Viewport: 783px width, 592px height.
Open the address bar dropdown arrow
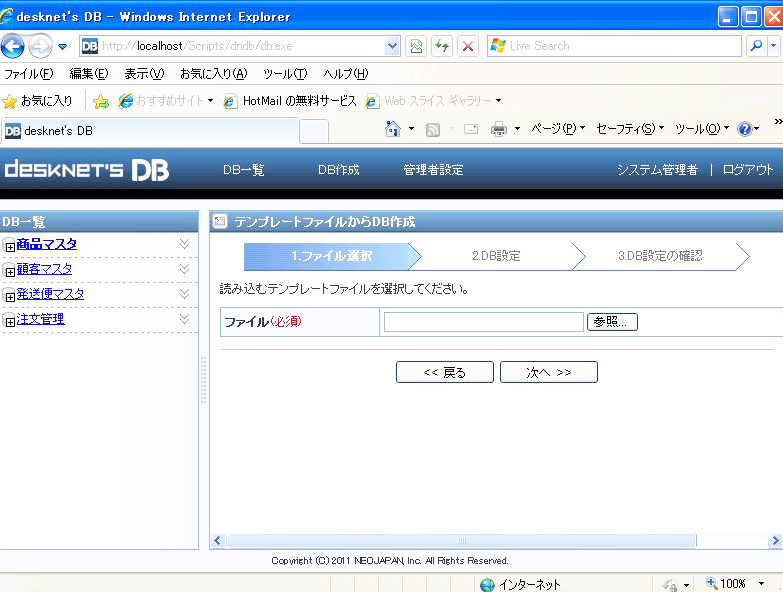[x=393, y=46]
